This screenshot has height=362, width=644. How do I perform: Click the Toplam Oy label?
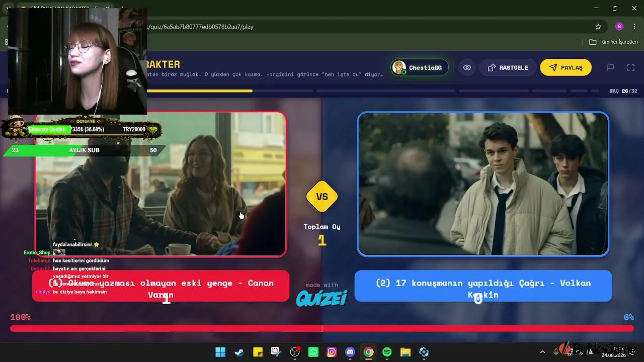click(322, 227)
